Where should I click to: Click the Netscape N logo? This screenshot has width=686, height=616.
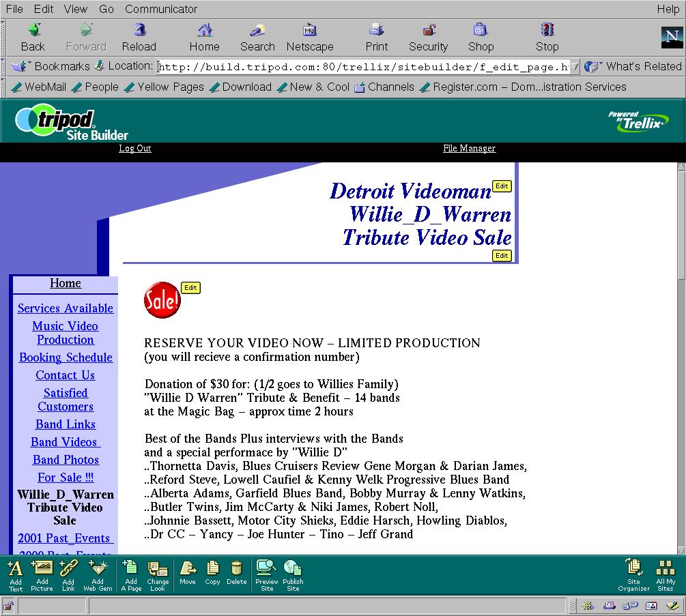coord(672,37)
